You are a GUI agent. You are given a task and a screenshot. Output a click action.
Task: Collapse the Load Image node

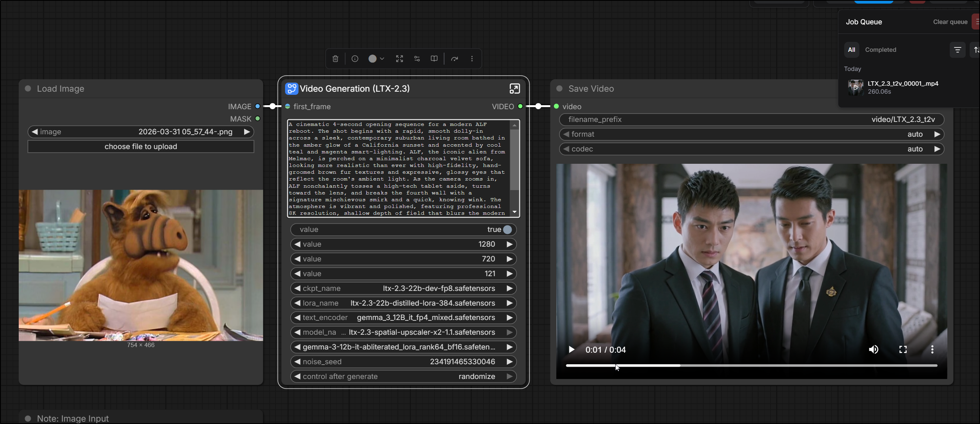tap(28, 88)
